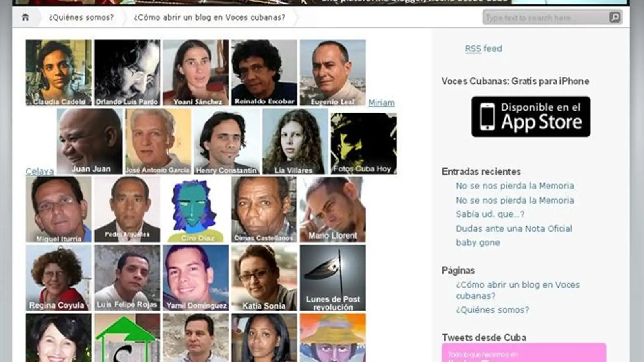The width and height of the screenshot is (644, 362).
Task: Focus the search text field
Action: click(546, 17)
